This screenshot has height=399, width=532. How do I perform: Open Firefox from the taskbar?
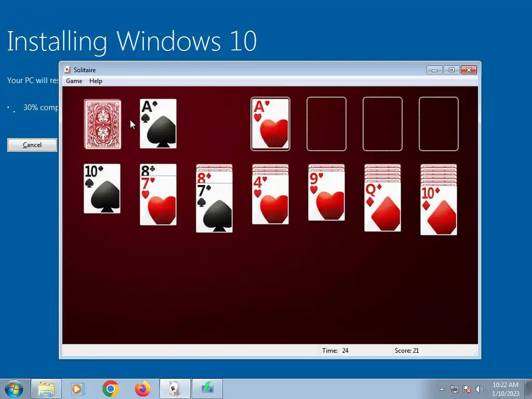pos(143,389)
